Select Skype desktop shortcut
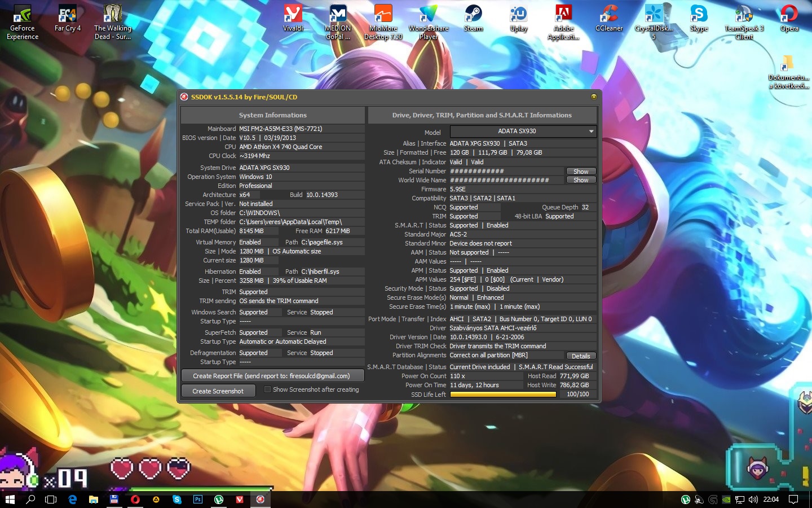The width and height of the screenshot is (812, 508). 699,19
